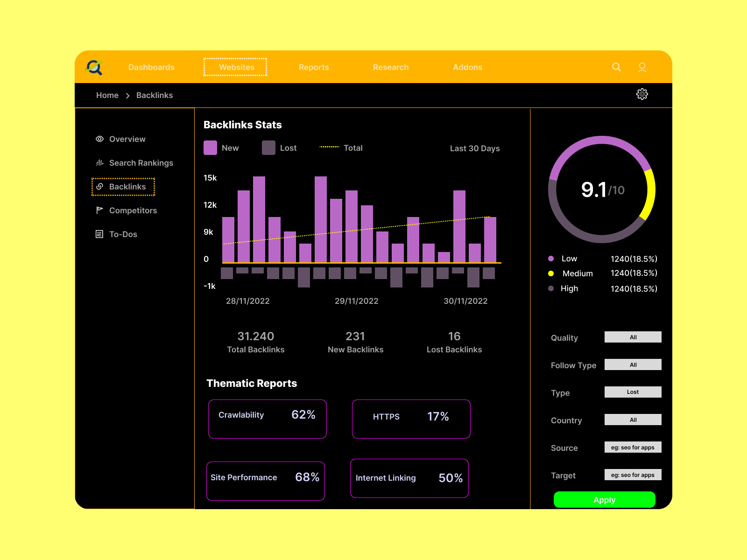
Task: Click the magnifier logo in the header
Action: pos(94,67)
